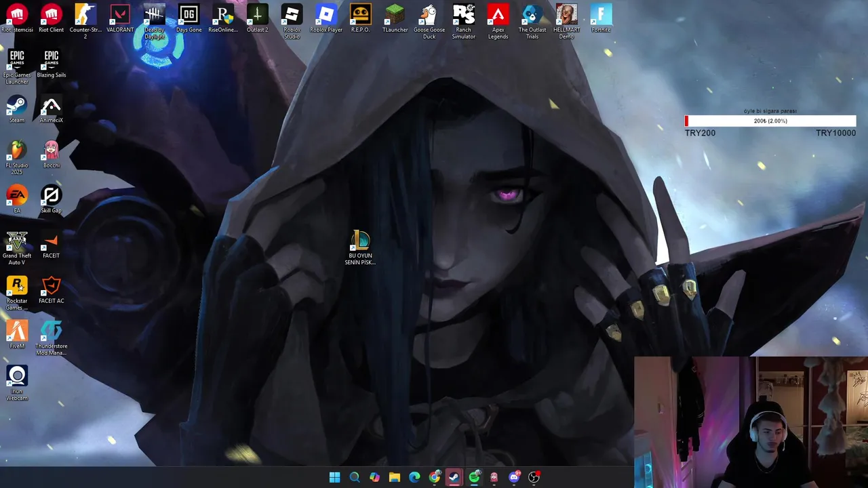
Task: Click the FiveM desktop icon
Action: click(x=17, y=335)
